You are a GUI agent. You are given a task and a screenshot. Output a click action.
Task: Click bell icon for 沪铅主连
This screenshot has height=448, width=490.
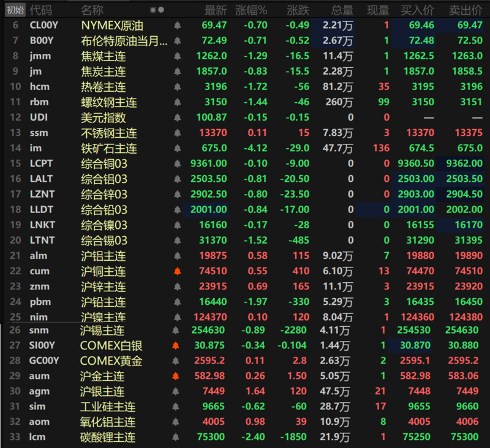[177, 302]
